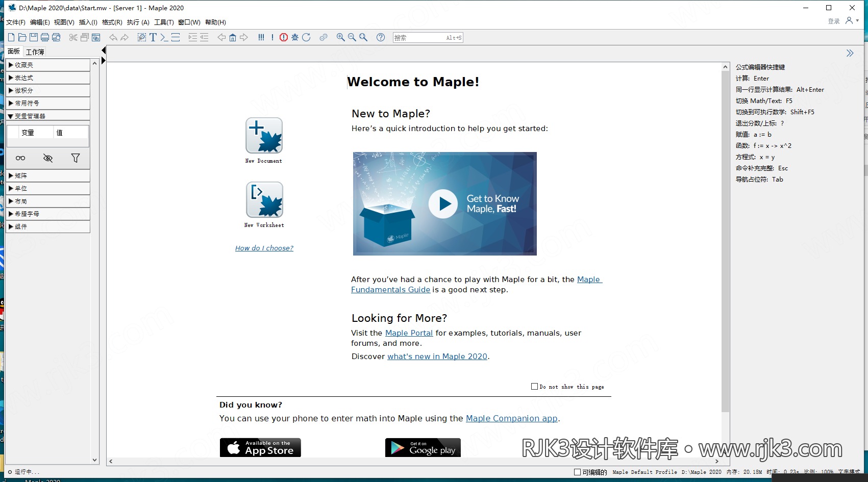Image resolution: width=868 pixels, height=482 pixels.
Task: Indent the section using the indent icon
Action: pyautogui.click(x=192, y=37)
